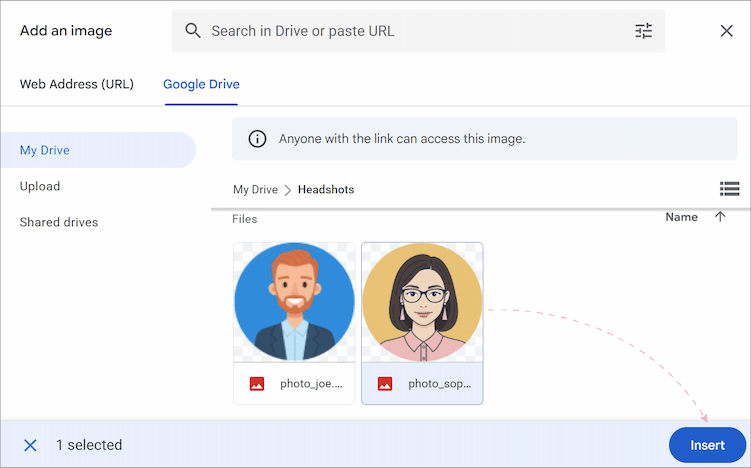751x468 pixels.
Task: Select the Google Drive tab
Action: click(x=201, y=84)
